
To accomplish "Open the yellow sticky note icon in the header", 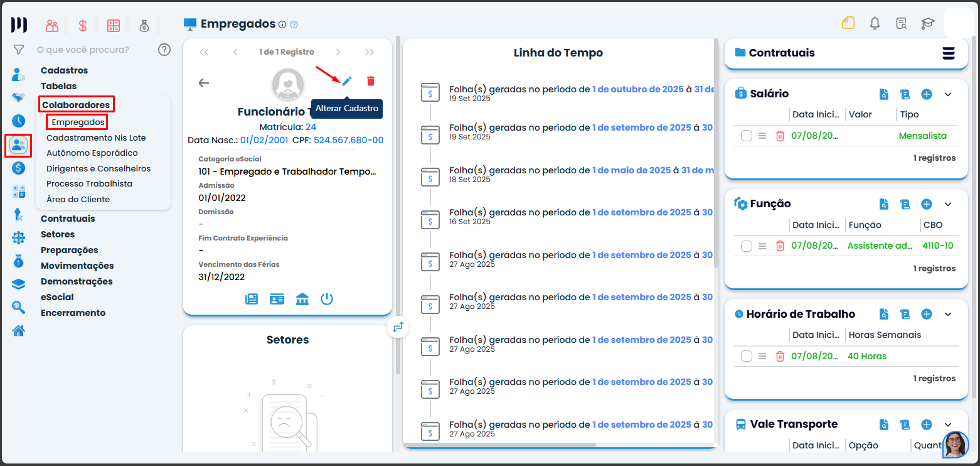I will tap(848, 23).
